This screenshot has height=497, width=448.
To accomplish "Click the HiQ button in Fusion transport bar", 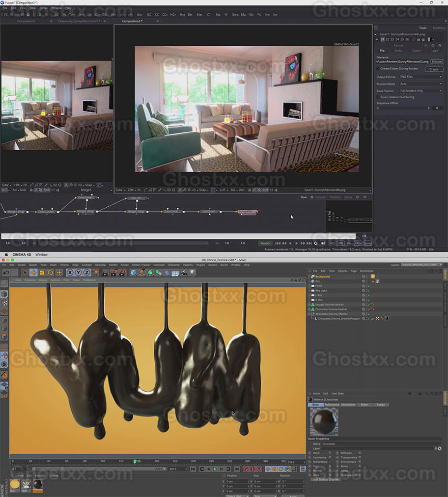I will coord(332,243).
